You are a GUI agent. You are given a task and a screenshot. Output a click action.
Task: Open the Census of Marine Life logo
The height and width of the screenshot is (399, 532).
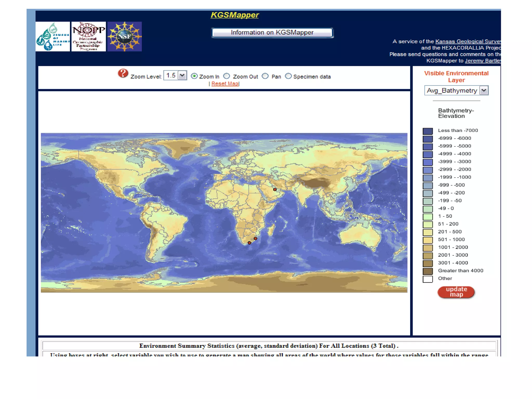pos(53,37)
